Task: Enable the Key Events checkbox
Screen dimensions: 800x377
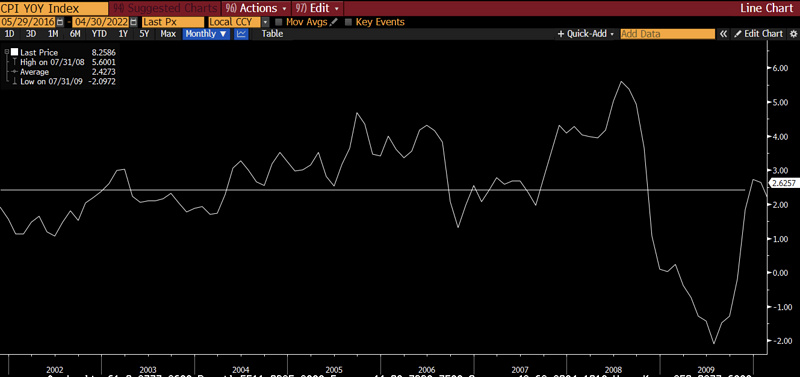Action: coord(348,22)
